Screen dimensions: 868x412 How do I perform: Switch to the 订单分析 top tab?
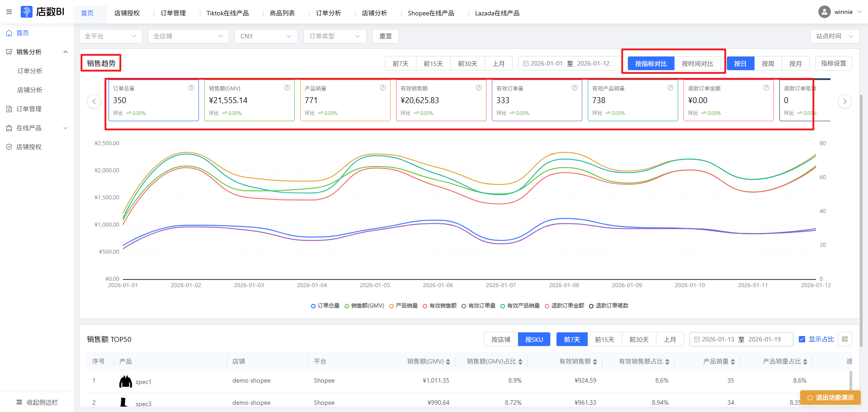coord(328,13)
